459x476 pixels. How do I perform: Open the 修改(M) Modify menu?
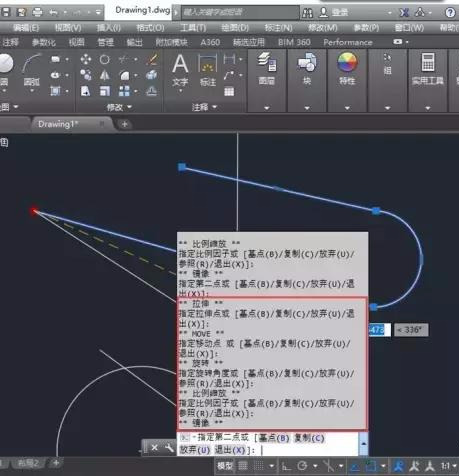(x=323, y=28)
